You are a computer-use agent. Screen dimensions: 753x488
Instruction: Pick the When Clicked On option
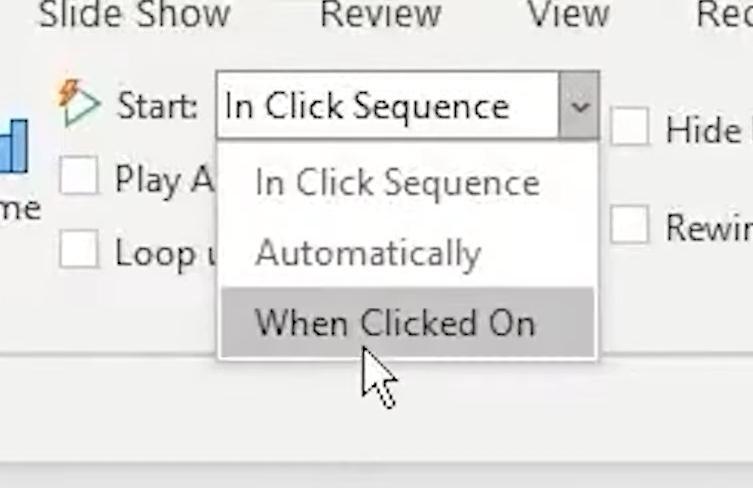(395, 323)
